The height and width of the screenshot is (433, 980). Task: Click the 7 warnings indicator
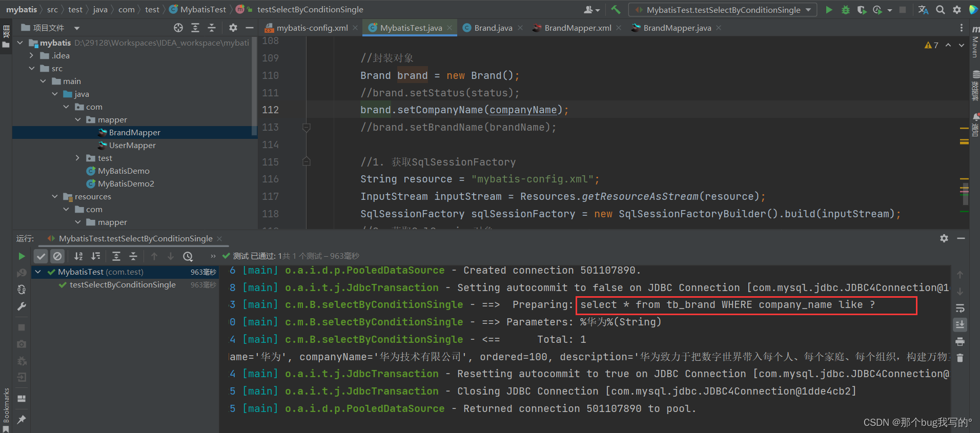tap(931, 45)
